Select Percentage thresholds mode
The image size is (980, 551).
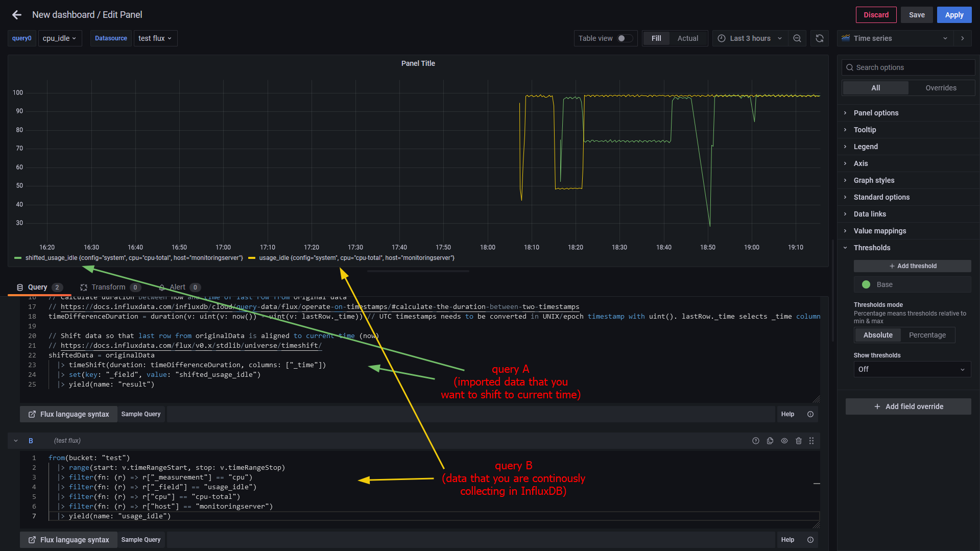927,335
